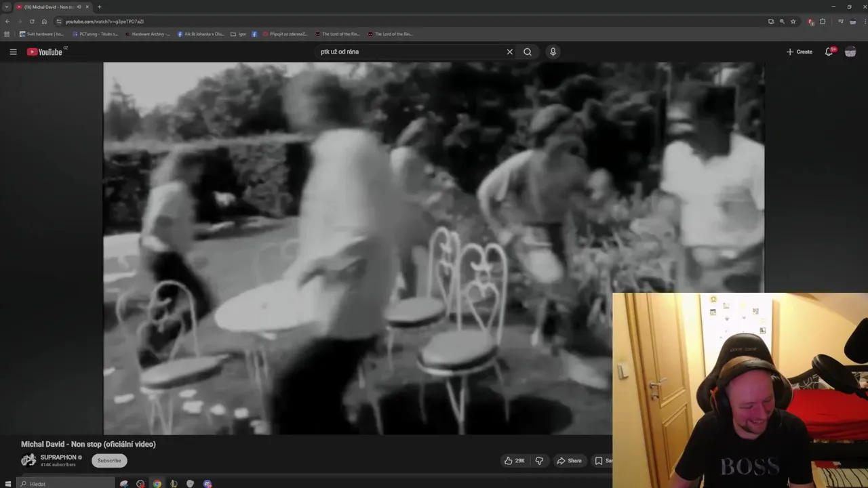Screen dimensions: 868x488
Task: Open the 'Svět hardware' bookmark
Action: (x=41, y=34)
